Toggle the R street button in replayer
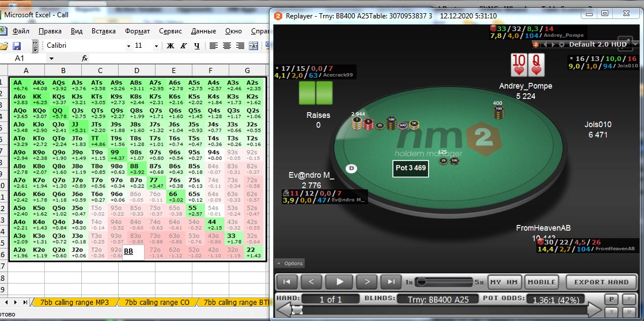 coord(629,312)
